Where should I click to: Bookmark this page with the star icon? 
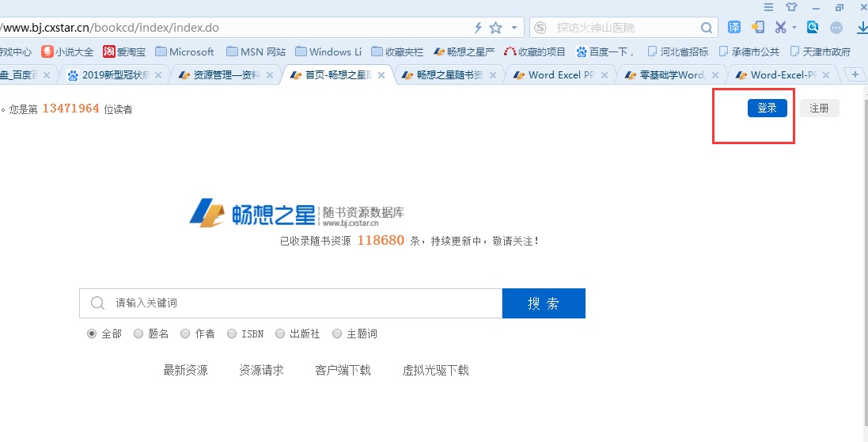coord(496,28)
